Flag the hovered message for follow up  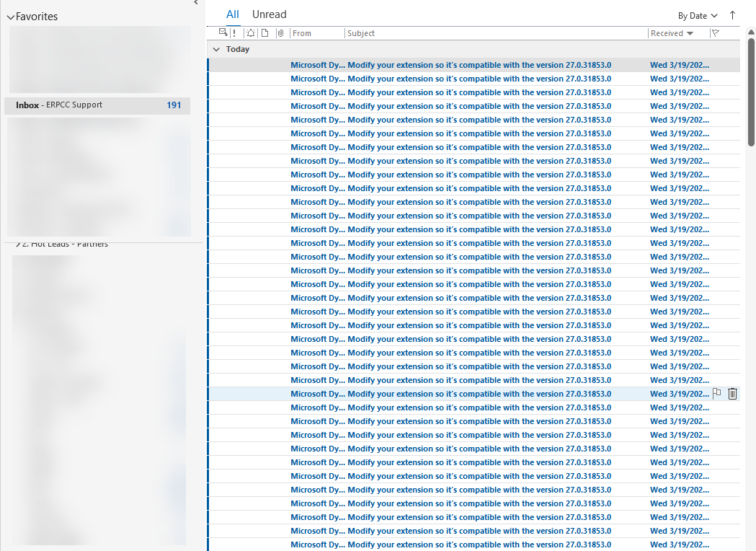click(717, 393)
